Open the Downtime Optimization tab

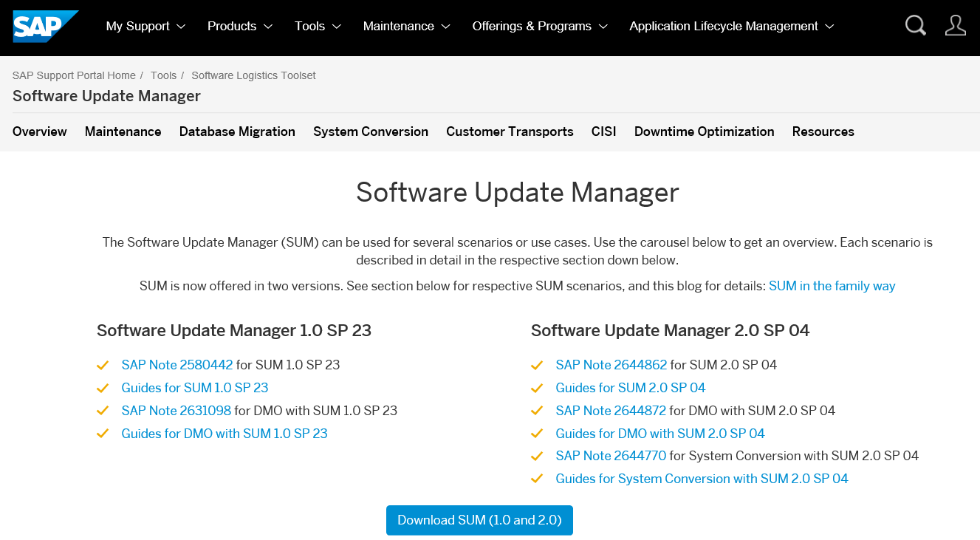click(x=705, y=131)
